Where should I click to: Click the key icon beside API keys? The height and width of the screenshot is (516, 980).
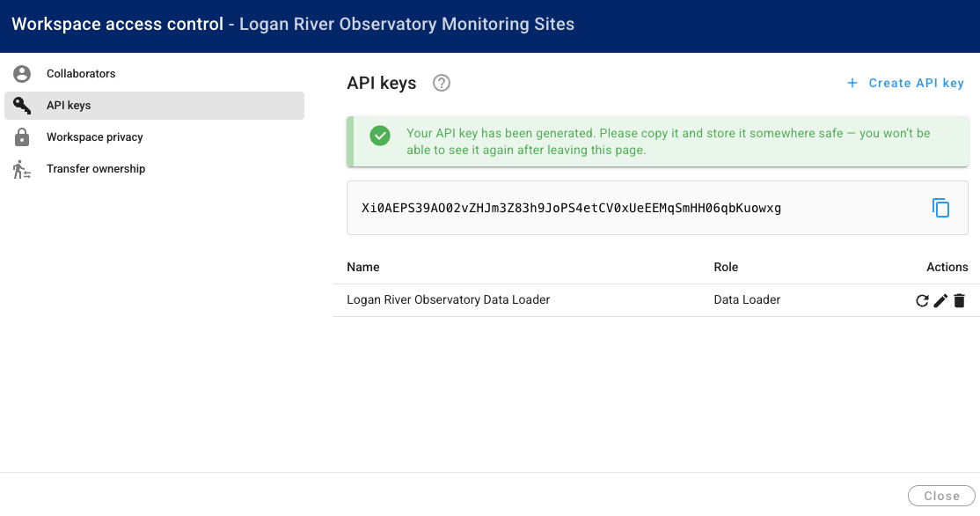[22, 105]
